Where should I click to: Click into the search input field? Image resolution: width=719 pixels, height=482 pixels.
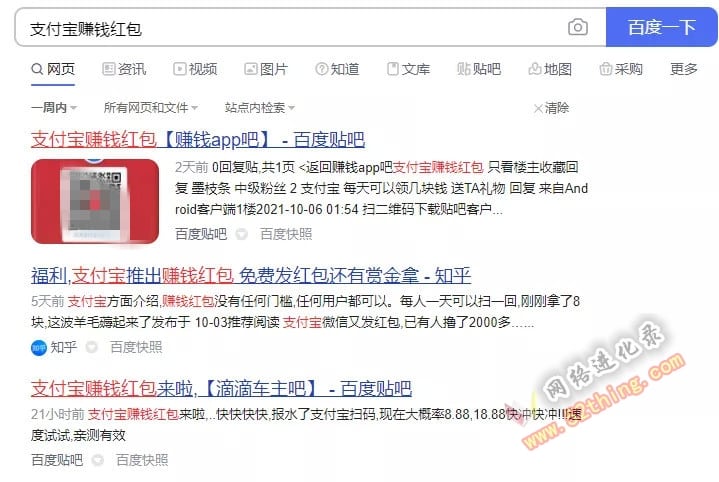pyautogui.click(x=293, y=28)
